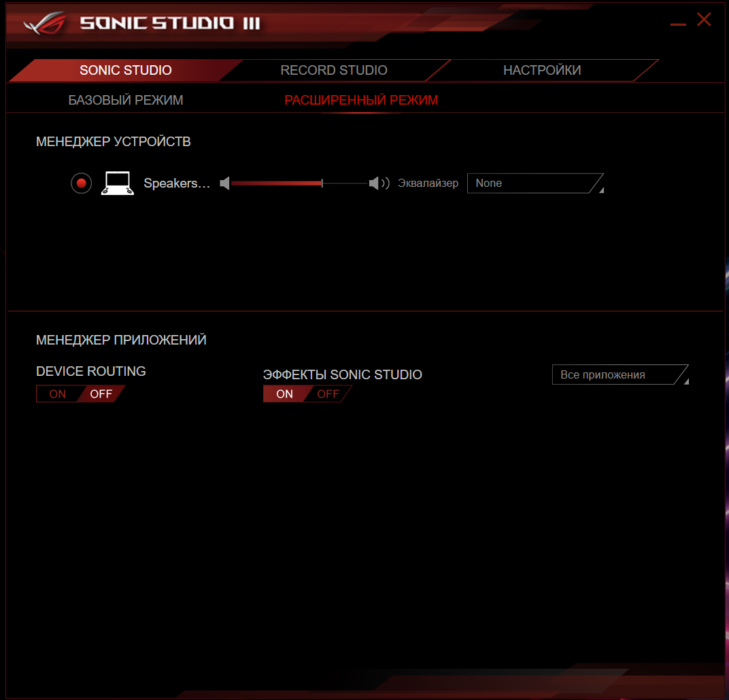
Task: Switch Device Routing to OFF
Action: 101,394
